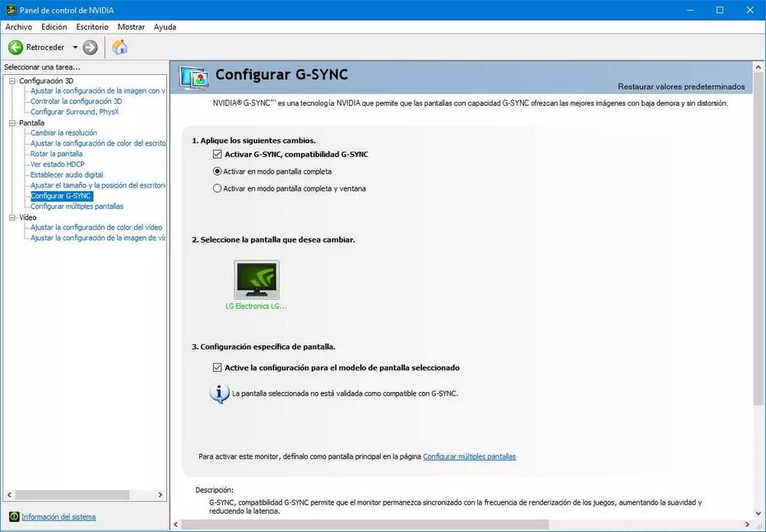Open Establecer audio digital task
The height and width of the screenshot is (532, 766).
pyautogui.click(x=67, y=175)
